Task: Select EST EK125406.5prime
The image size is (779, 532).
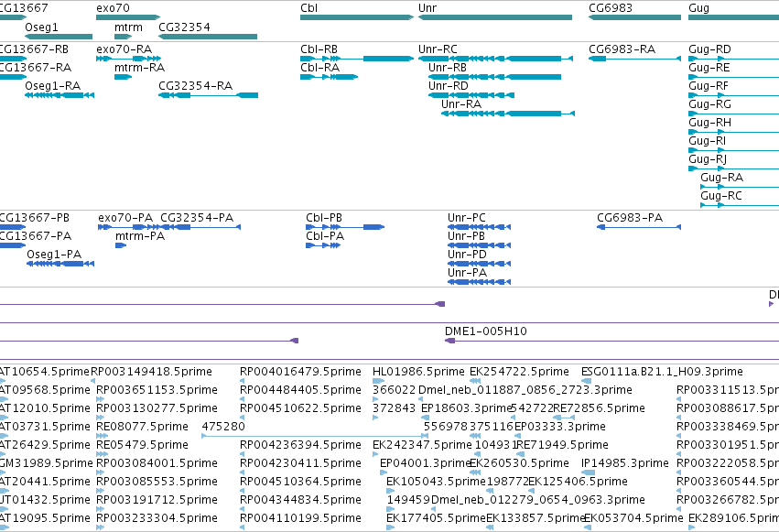Action: pos(531,491)
